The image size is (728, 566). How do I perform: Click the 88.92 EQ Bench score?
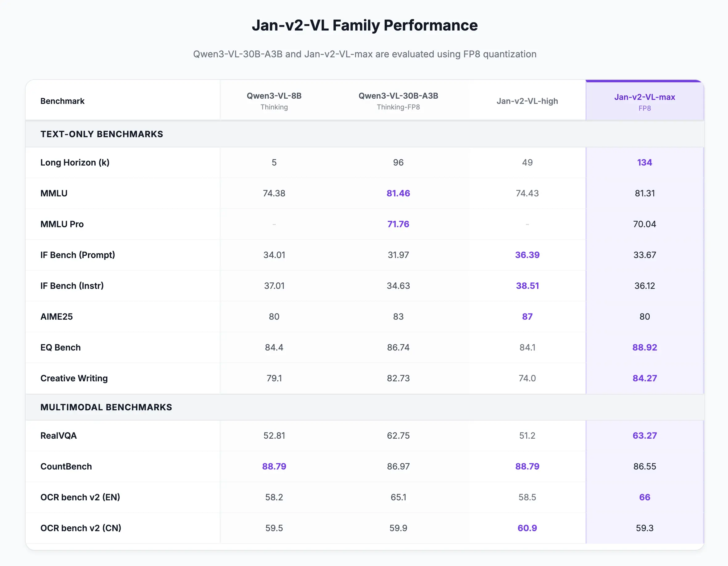click(x=644, y=347)
